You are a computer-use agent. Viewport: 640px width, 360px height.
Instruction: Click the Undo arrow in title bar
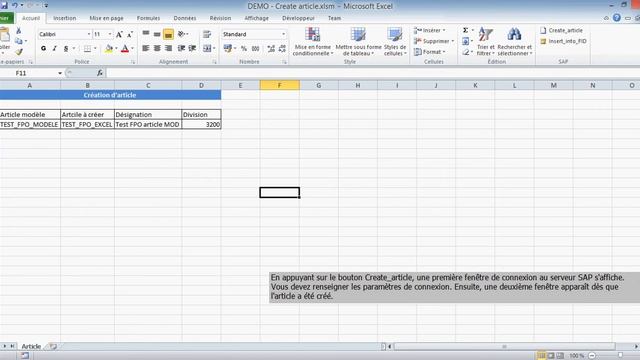tap(15, 5)
